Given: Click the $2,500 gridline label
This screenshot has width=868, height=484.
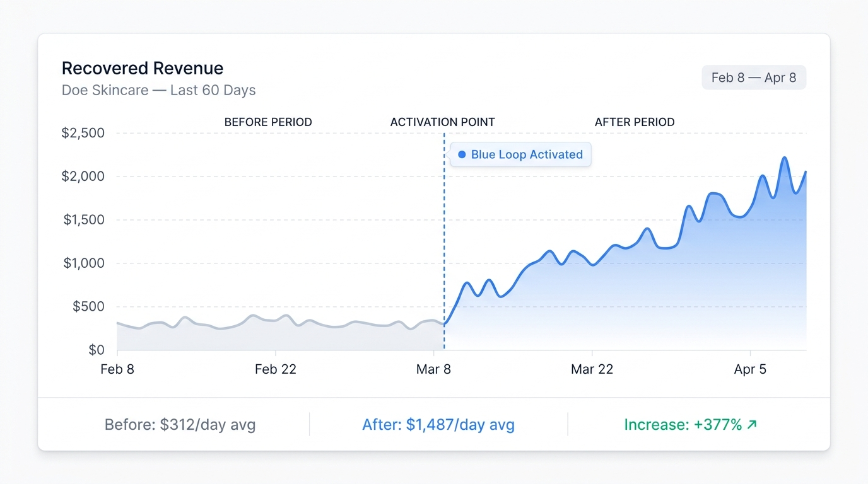Looking at the screenshot, I should (83, 132).
